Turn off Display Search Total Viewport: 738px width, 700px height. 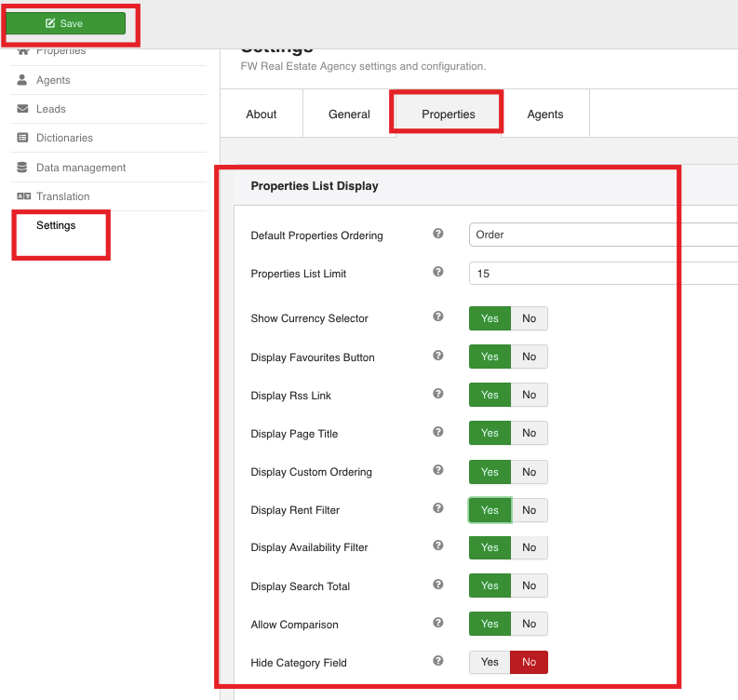pyautogui.click(x=529, y=586)
